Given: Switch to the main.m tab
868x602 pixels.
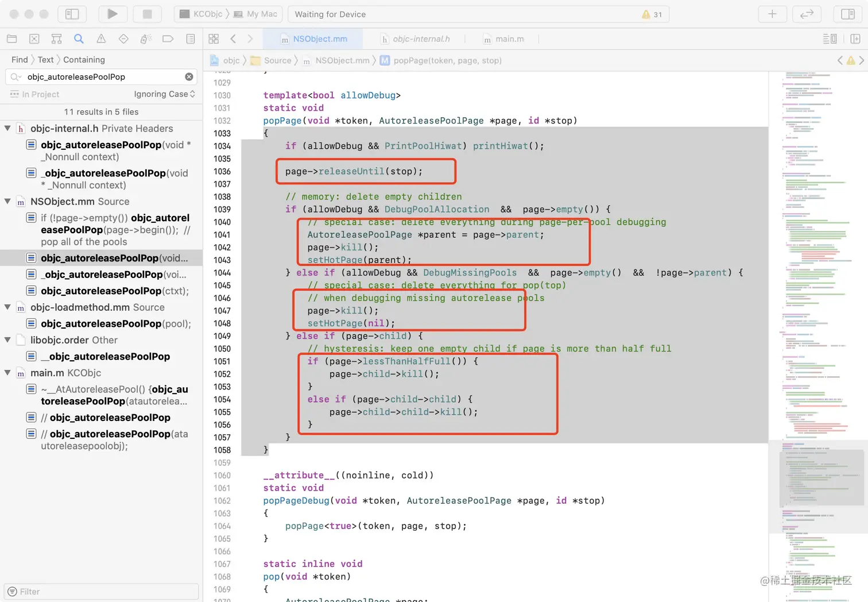Looking at the screenshot, I should tap(509, 39).
